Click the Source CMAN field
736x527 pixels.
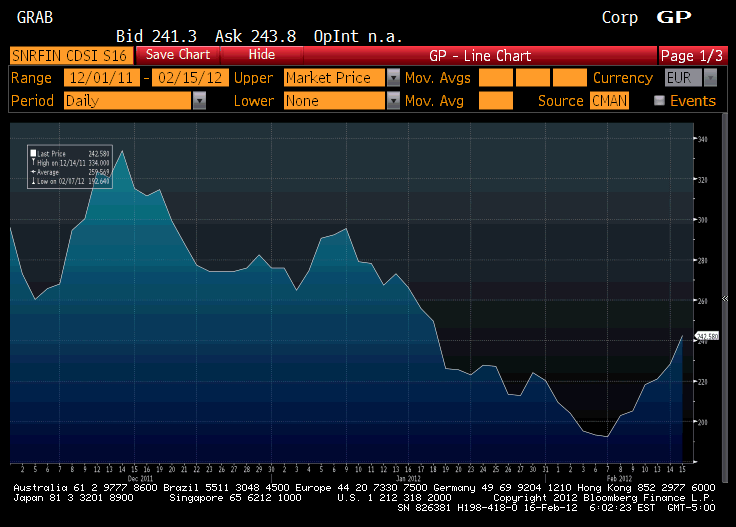click(x=609, y=100)
